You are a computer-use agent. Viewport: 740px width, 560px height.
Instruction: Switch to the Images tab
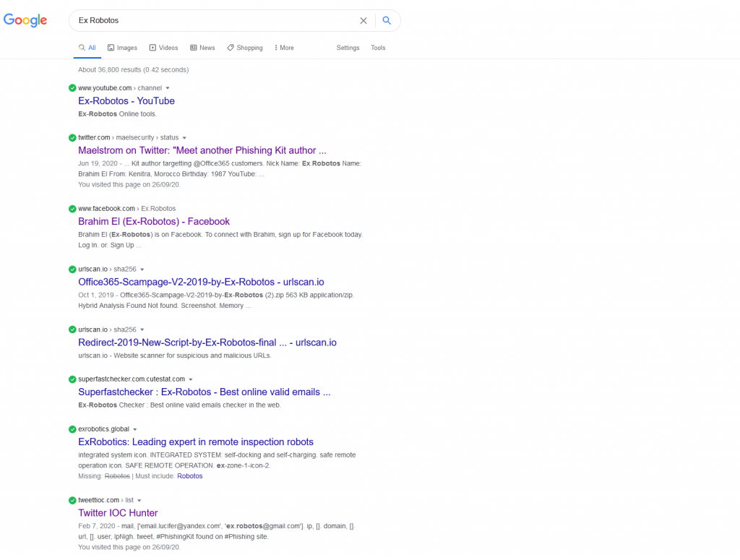coord(122,48)
